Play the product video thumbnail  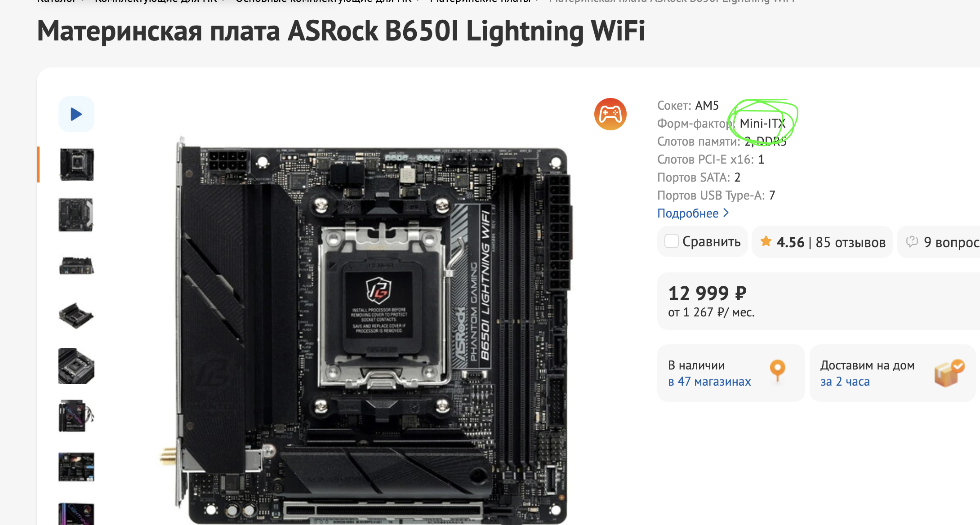(76, 114)
